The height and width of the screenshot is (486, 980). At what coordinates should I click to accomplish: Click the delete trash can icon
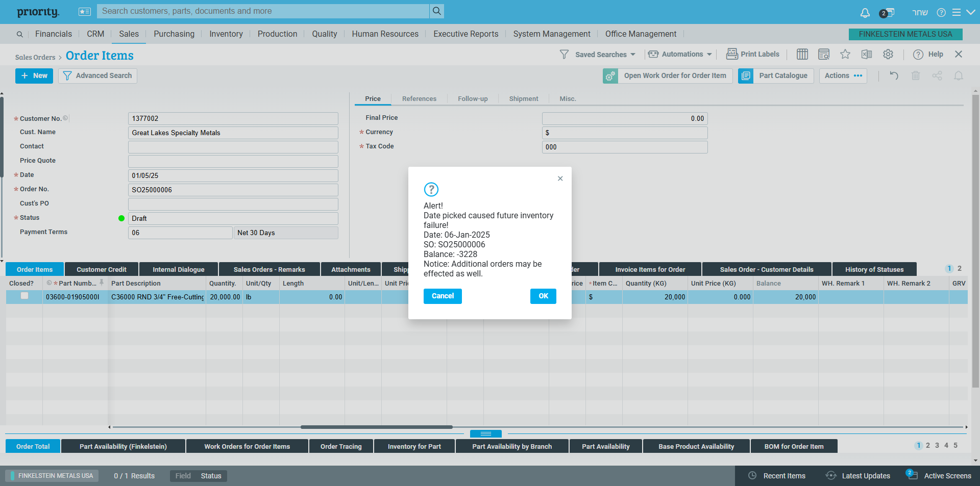(x=916, y=75)
